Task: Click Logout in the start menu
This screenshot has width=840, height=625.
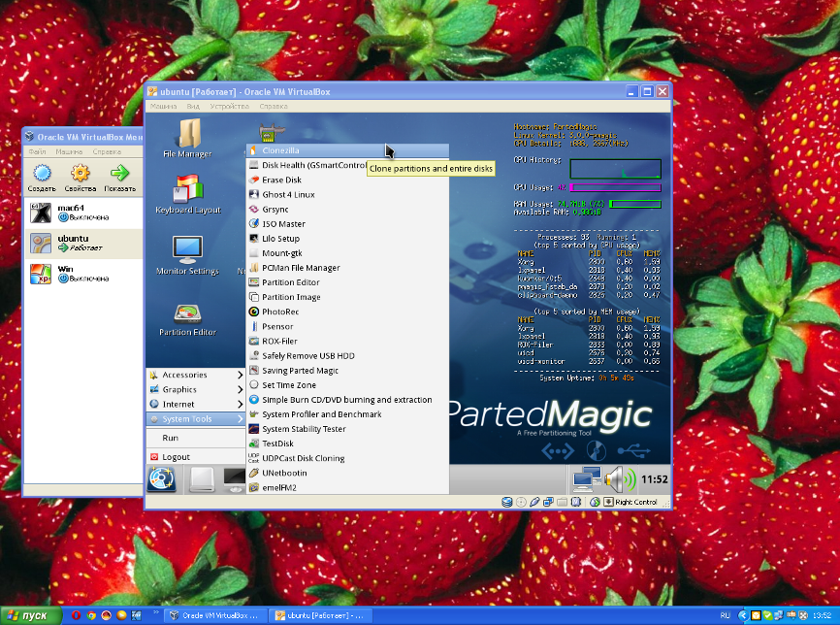Action: [176, 456]
